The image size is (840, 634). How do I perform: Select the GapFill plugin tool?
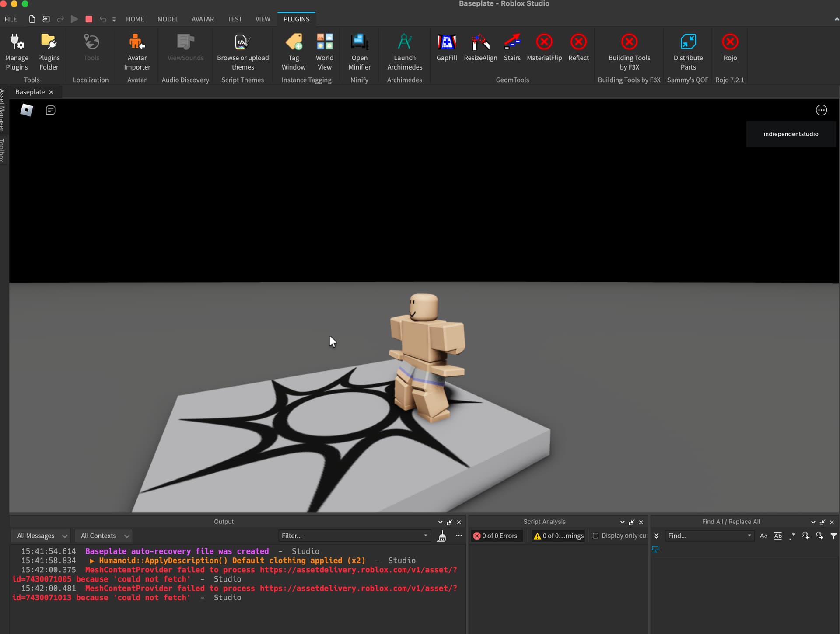coord(447,48)
